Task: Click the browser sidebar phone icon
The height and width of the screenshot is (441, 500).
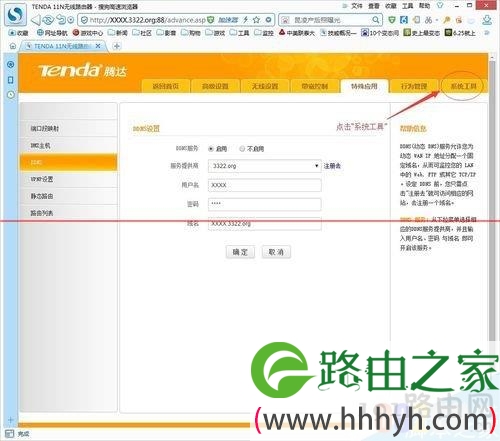Action: (x=11, y=80)
